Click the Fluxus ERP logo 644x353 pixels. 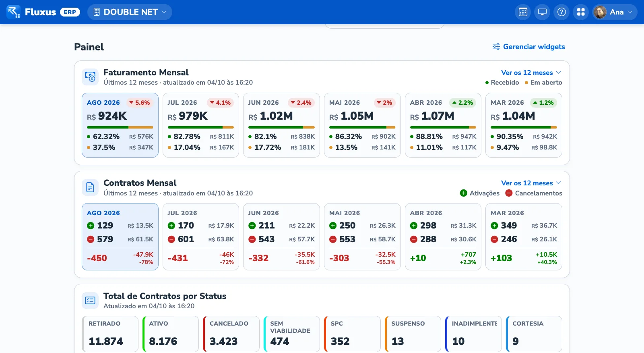click(x=43, y=12)
